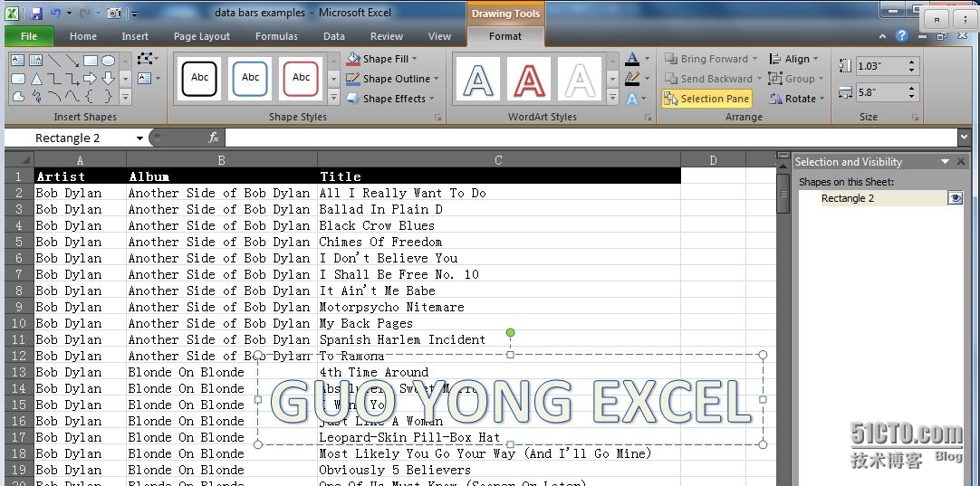Open the Name Box dropdown
This screenshot has height=486, width=980.
[139, 138]
